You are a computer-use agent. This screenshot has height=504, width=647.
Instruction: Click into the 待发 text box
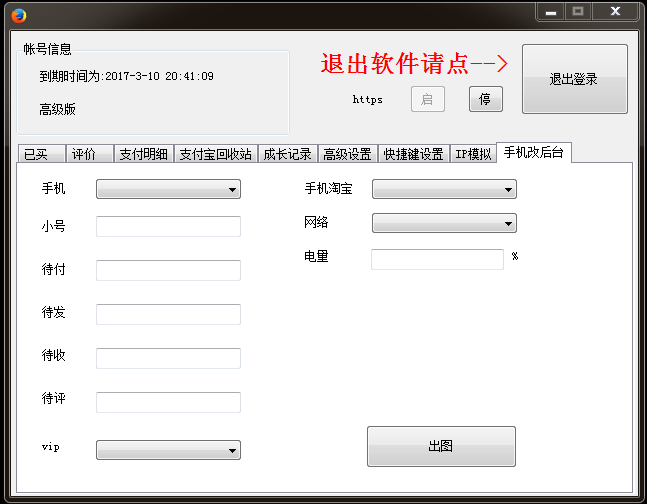tap(168, 315)
